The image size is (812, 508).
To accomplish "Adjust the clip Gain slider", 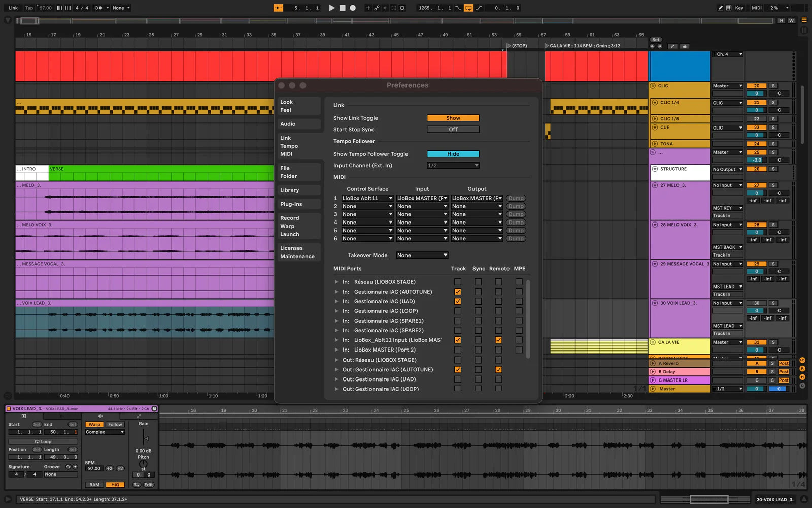I will pyautogui.click(x=146, y=438).
